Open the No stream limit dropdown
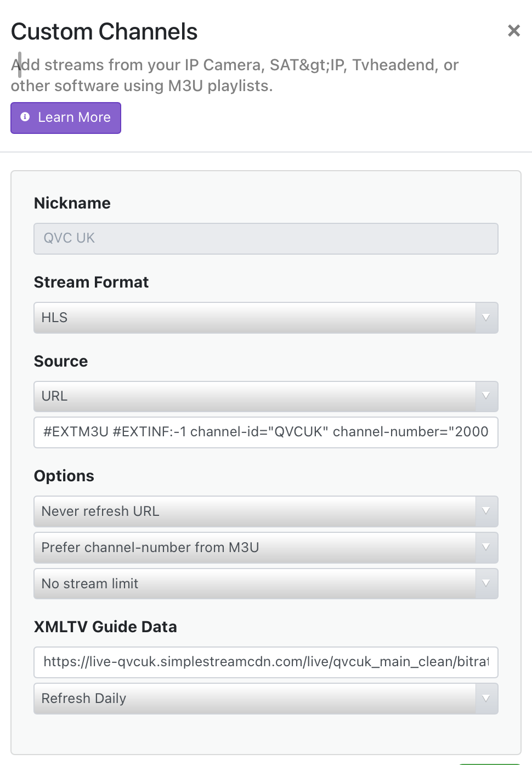The width and height of the screenshot is (532, 765). [254, 584]
